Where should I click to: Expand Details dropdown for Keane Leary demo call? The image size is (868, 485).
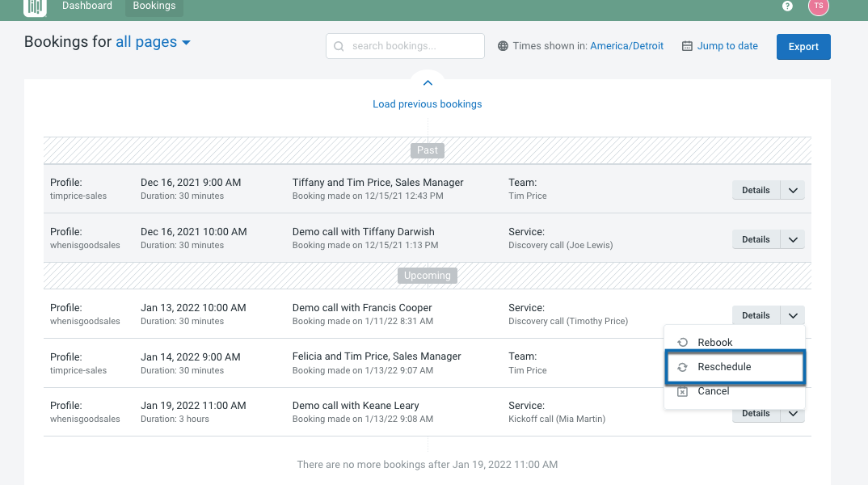point(793,412)
